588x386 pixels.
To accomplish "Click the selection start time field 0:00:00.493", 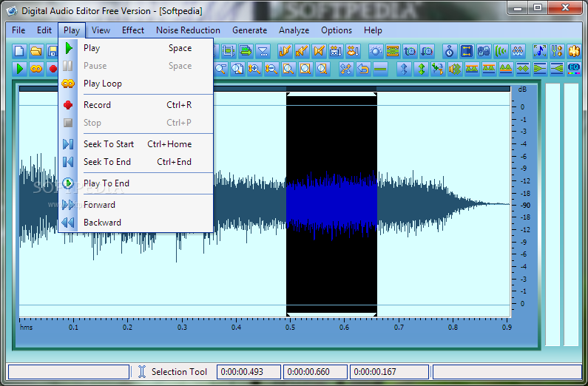I will [249, 372].
